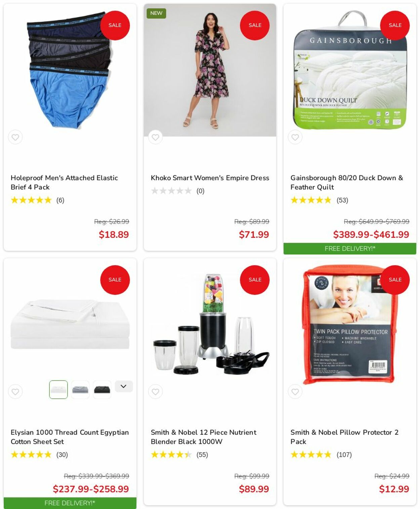View Smith & Nobel Pillow Protector 2 Pack
This screenshot has width=420, height=509.
click(344, 437)
